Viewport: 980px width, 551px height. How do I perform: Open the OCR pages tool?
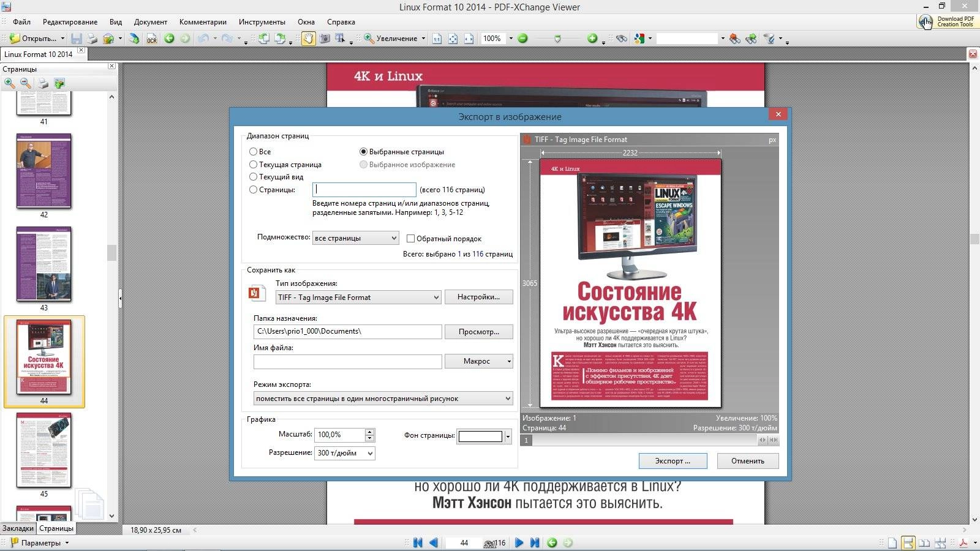(x=151, y=39)
